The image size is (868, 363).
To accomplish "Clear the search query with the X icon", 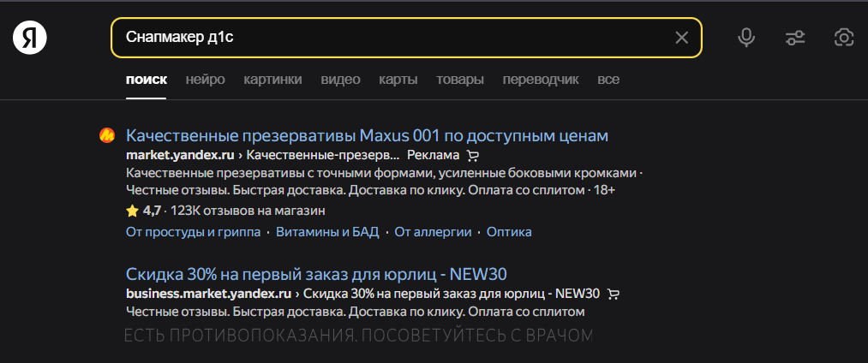I will [x=681, y=38].
